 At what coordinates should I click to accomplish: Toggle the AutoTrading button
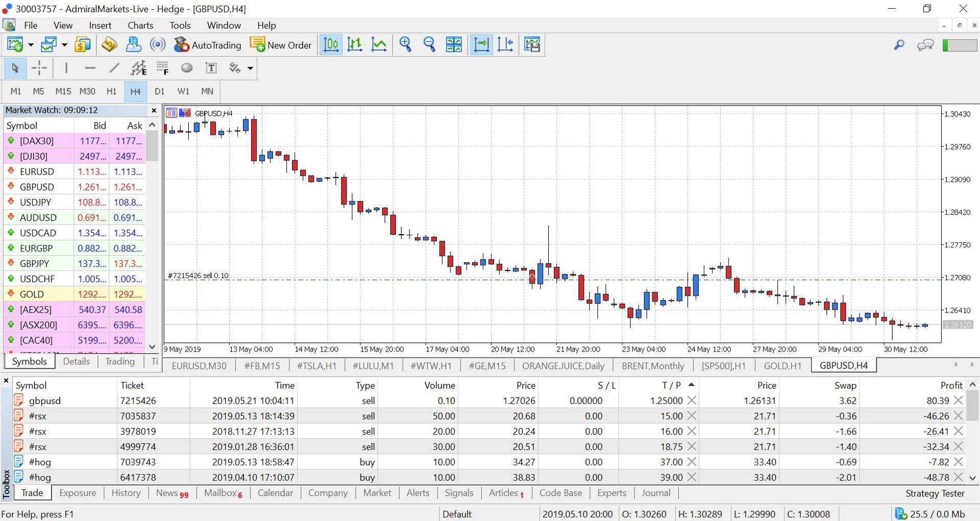(207, 45)
